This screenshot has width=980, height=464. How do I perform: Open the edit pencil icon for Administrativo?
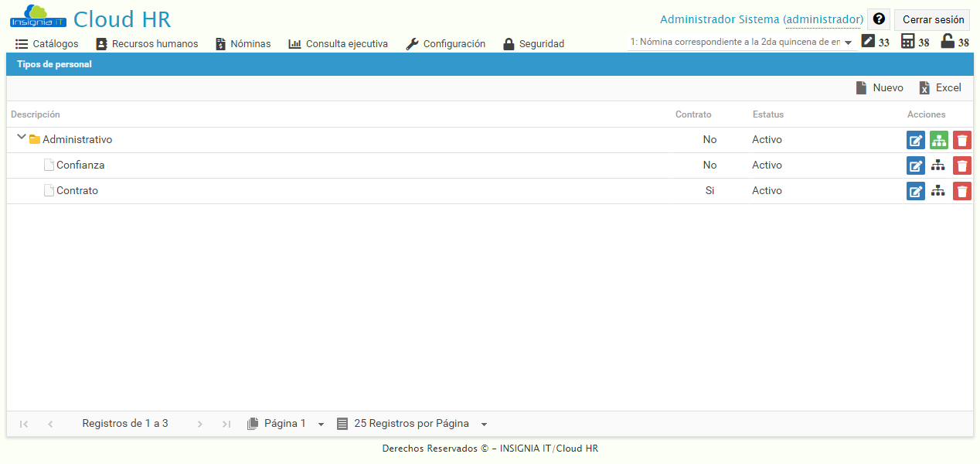(915, 140)
